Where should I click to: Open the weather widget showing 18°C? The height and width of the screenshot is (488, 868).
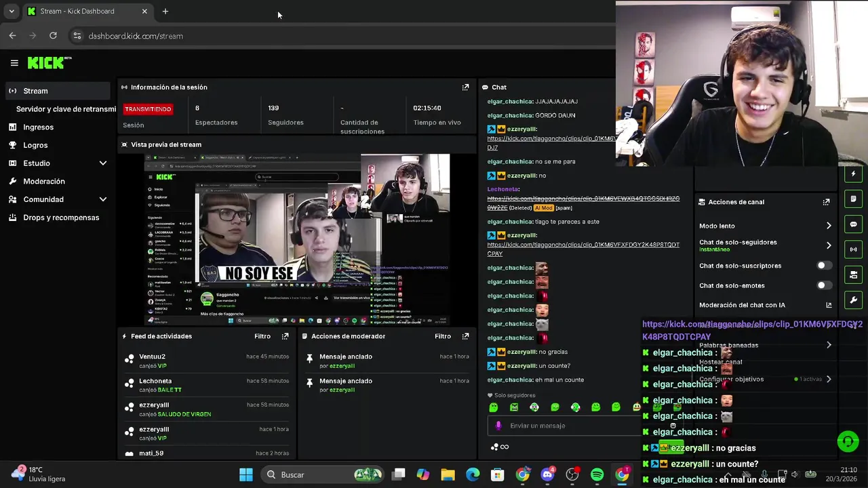pos(39,474)
